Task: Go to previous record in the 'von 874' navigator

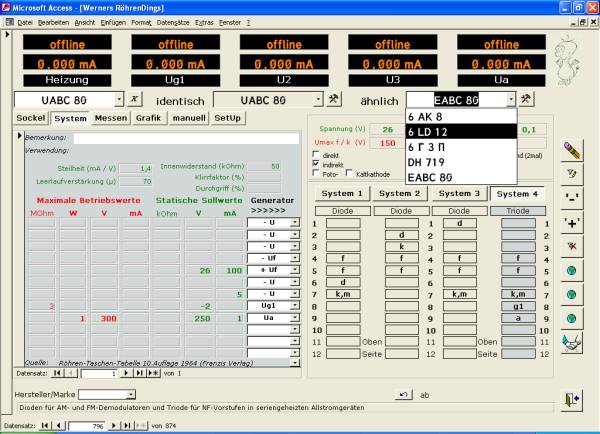Action: click(59, 426)
